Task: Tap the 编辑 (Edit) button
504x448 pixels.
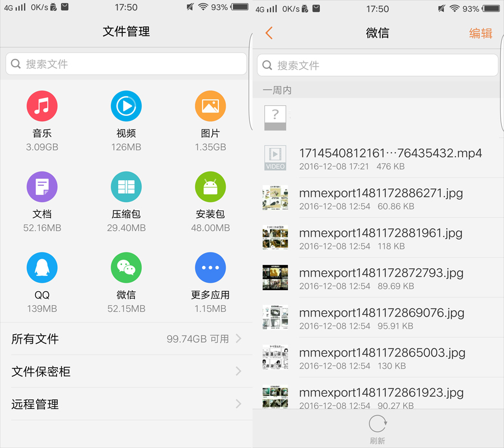Action: click(x=480, y=33)
